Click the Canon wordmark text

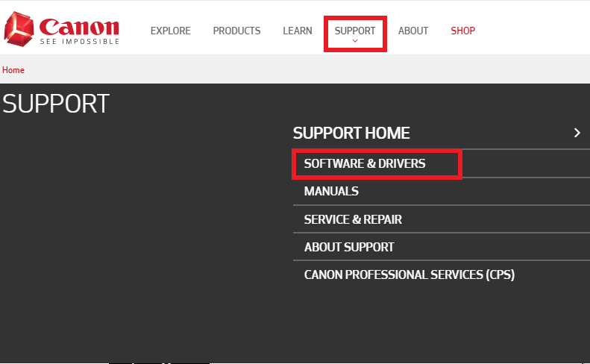tap(78, 26)
